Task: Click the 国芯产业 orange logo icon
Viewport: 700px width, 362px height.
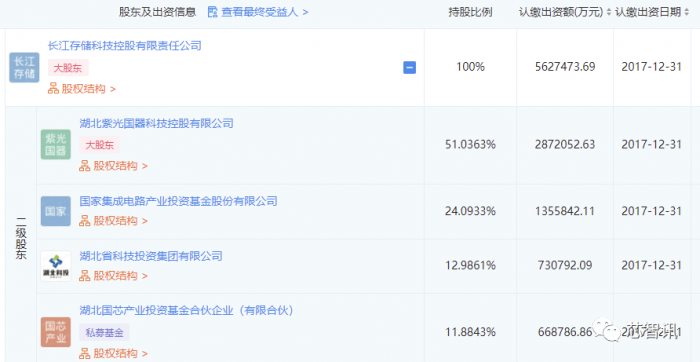Action: click(56, 332)
